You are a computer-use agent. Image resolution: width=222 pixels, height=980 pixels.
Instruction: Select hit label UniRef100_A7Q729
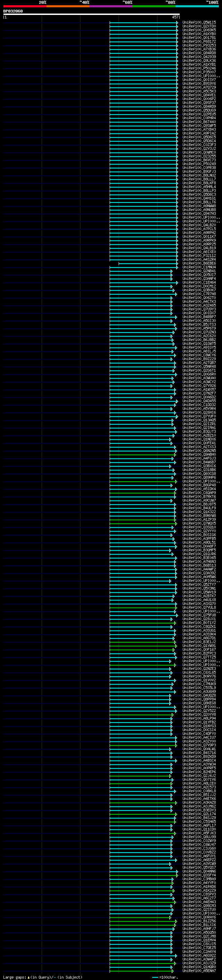199,88
